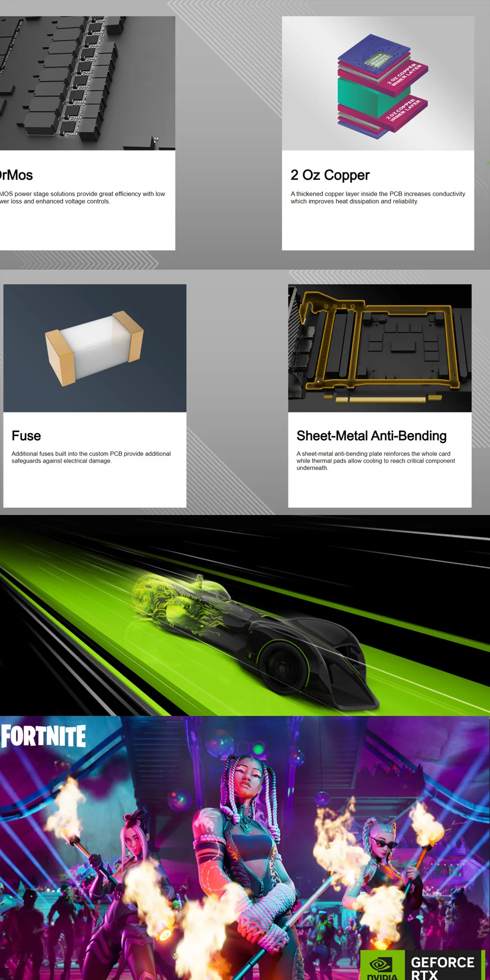Click the 'A thickened copper layer' description text
490x980 pixels.
click(378, 197)
